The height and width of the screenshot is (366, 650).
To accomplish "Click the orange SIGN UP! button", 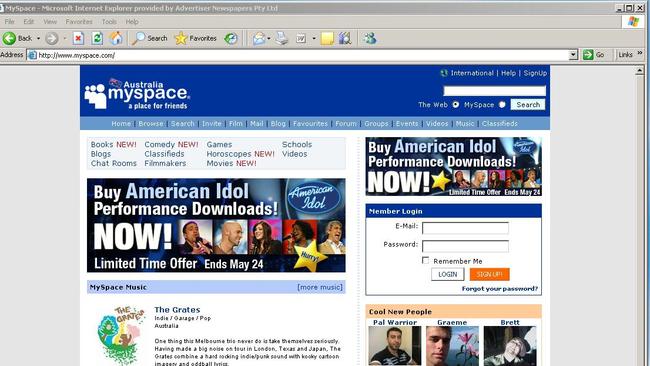I will tap(490, 274).
